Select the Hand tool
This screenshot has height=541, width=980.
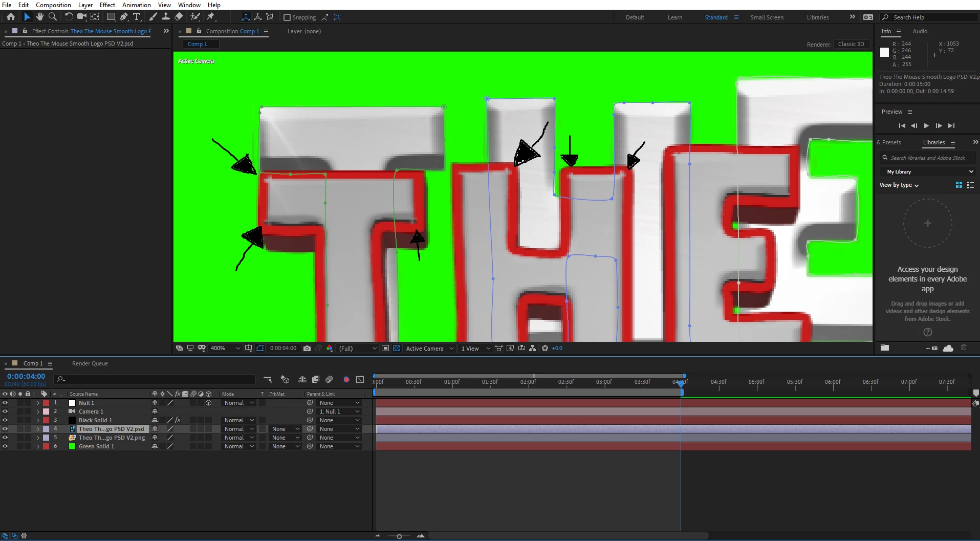point(40,17)
